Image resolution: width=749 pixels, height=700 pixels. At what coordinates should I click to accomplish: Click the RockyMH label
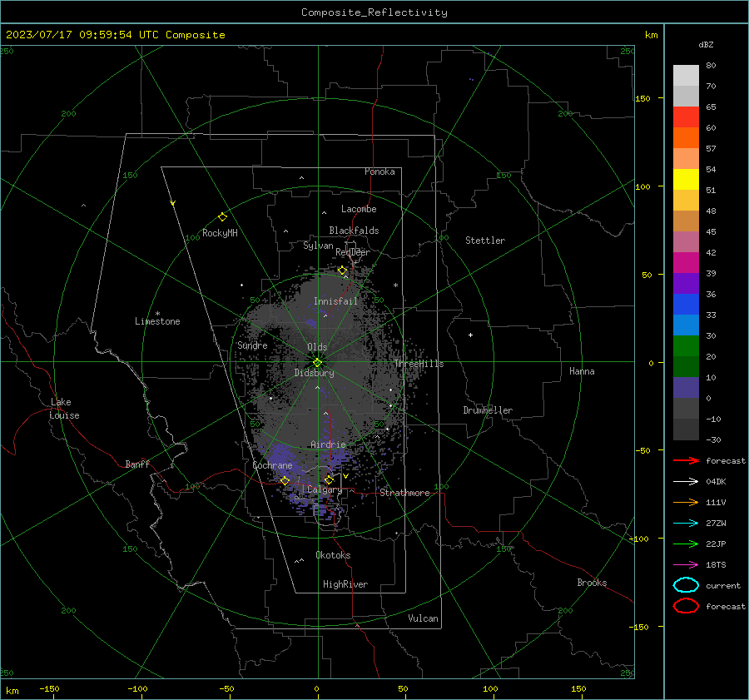(x=220, y=233)
